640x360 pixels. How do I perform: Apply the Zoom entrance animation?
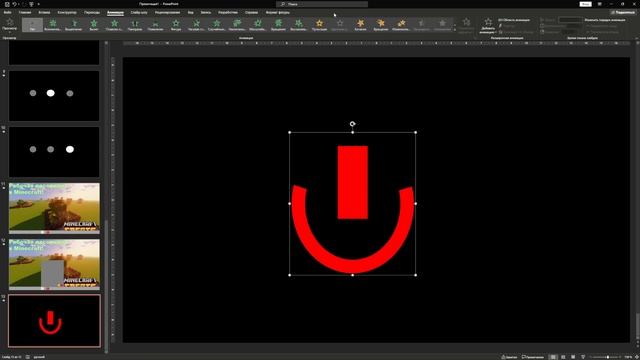258,25
